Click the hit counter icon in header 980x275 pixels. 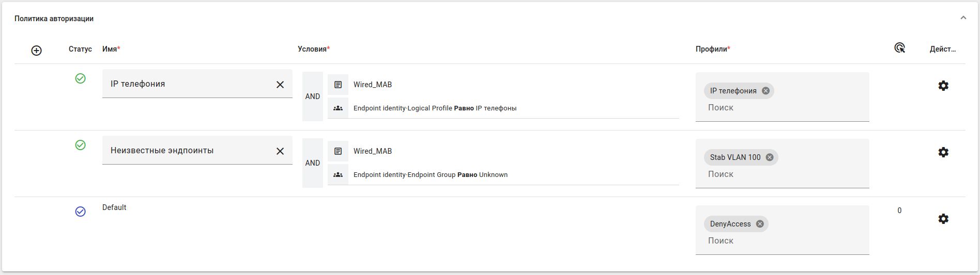[x=899, y=48]
